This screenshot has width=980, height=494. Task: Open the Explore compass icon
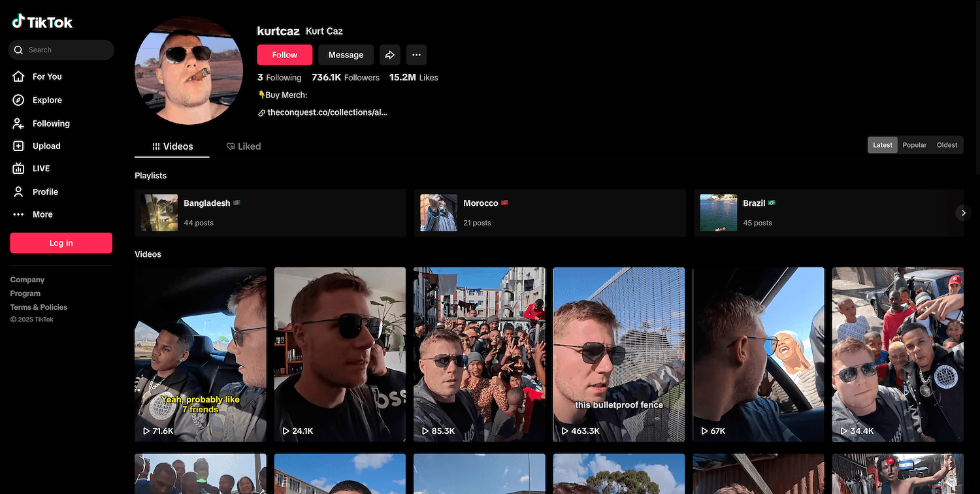tap(19, 100)
